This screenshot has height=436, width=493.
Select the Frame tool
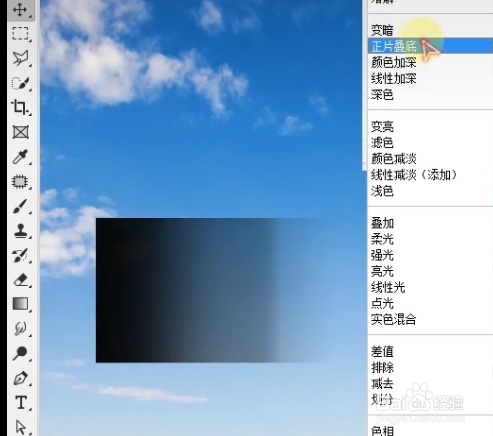21,132
